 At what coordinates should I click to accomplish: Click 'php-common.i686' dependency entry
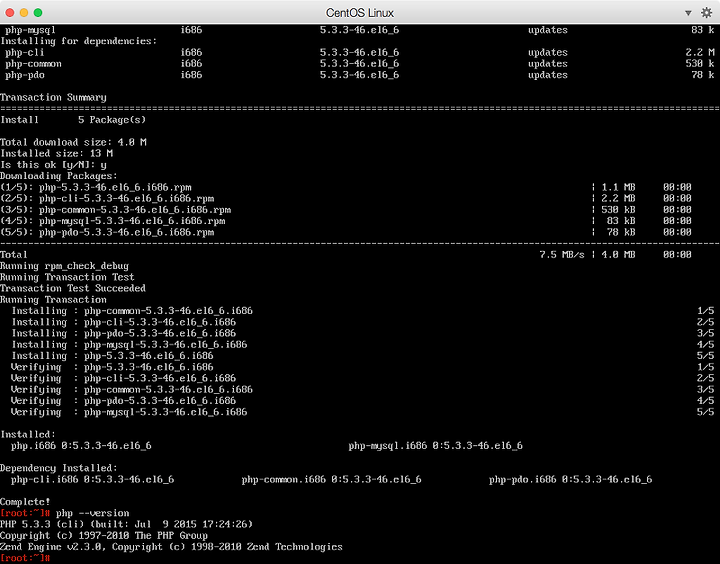pos(332,479)
